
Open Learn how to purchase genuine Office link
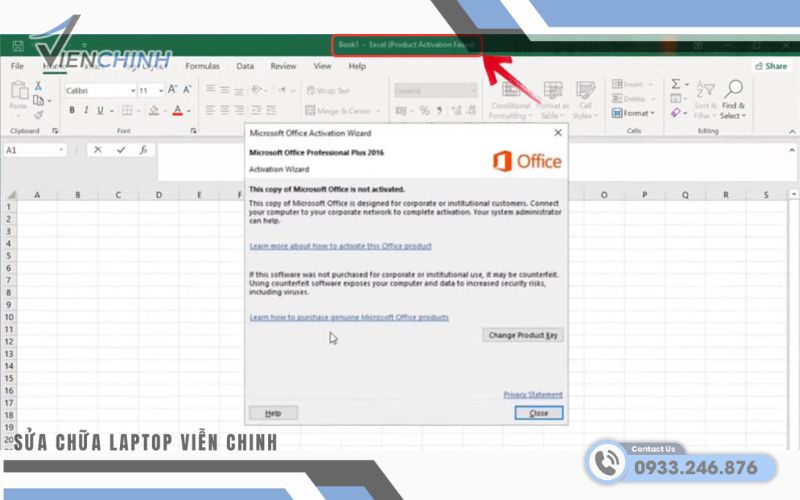tap(349, 317)
